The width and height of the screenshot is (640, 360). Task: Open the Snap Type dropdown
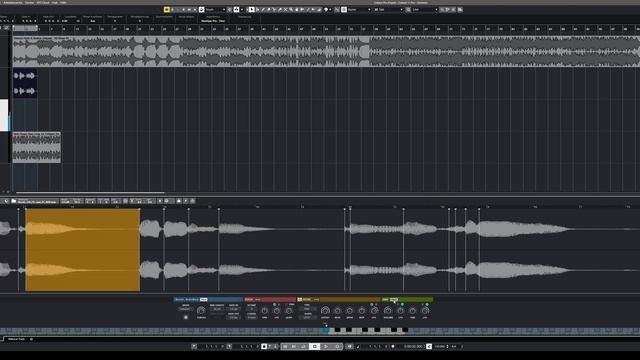click(359, 9)
